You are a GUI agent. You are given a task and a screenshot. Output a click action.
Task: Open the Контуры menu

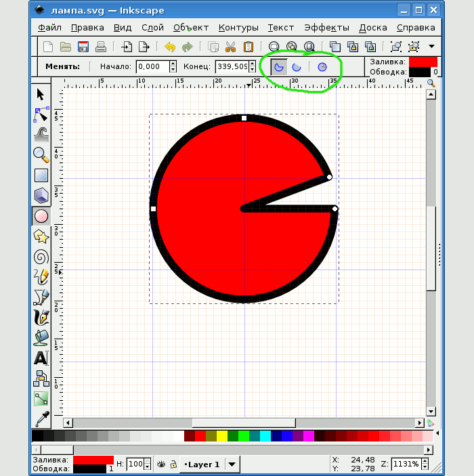pyautogui.click(x=238, y=28)
